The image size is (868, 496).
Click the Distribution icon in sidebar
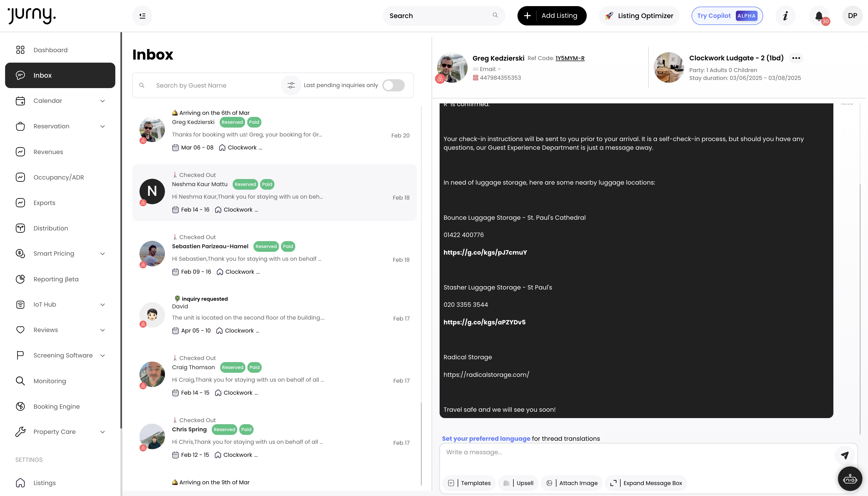[x=20, y=228]
